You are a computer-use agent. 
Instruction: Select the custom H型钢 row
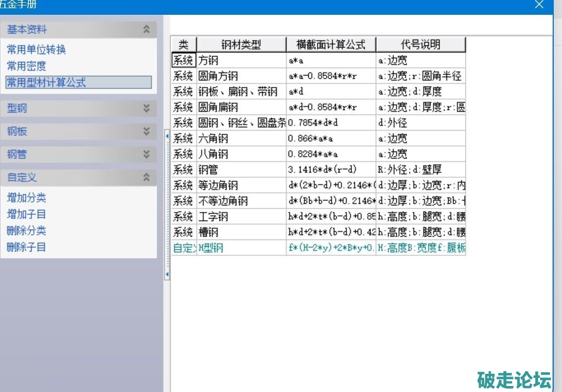tap(241, 248)
